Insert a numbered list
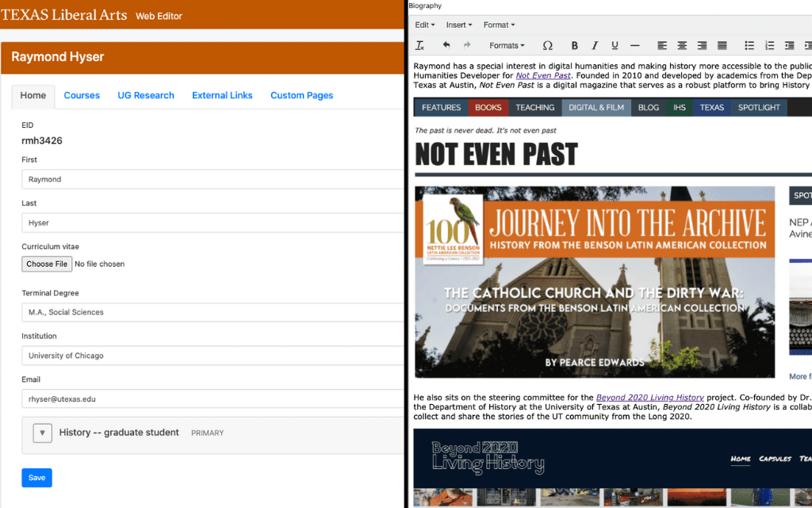This screenshot has height=508, width=812. click(769, 45)
